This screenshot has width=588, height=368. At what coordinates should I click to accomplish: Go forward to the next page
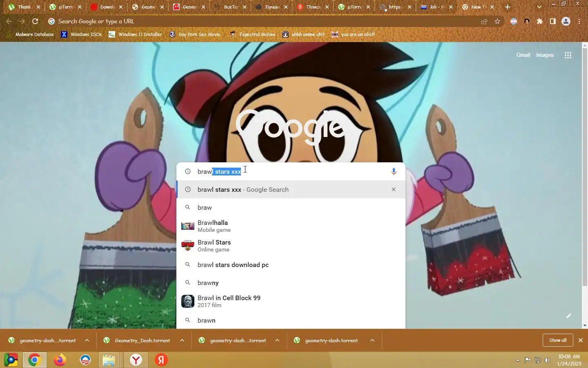pyautogui.click(x=22, y=21)
